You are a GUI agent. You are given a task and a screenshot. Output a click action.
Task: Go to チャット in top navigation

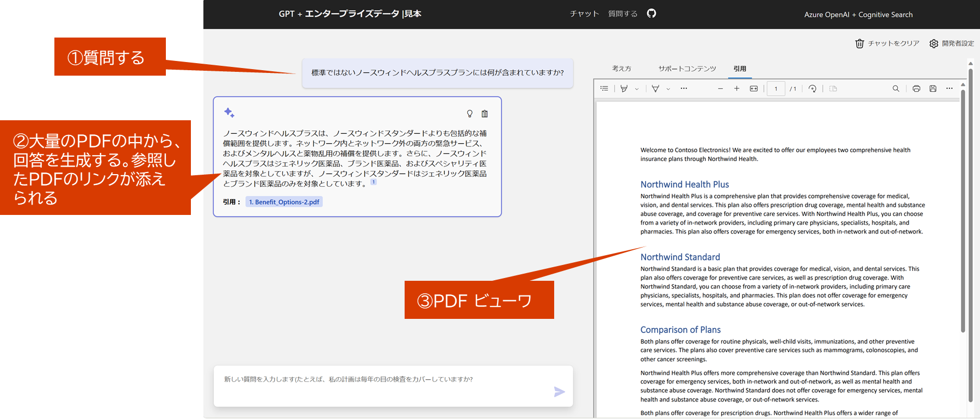click(x=584, y=14)
